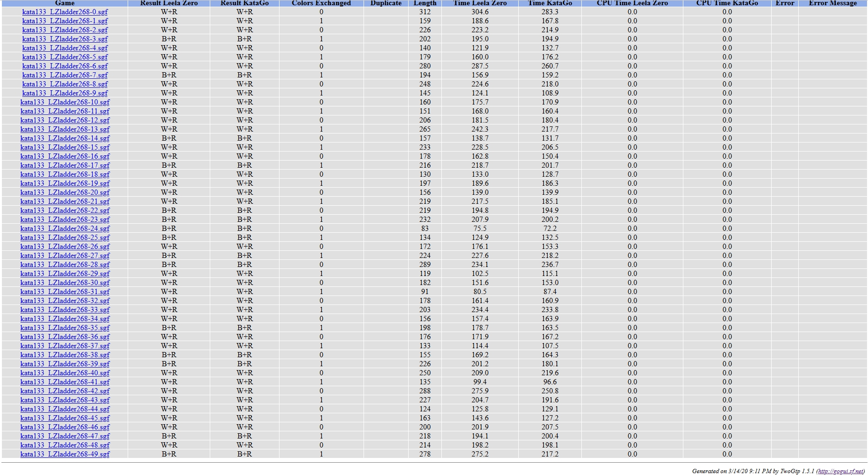Click the Length value 312 cell

(425, 12)
